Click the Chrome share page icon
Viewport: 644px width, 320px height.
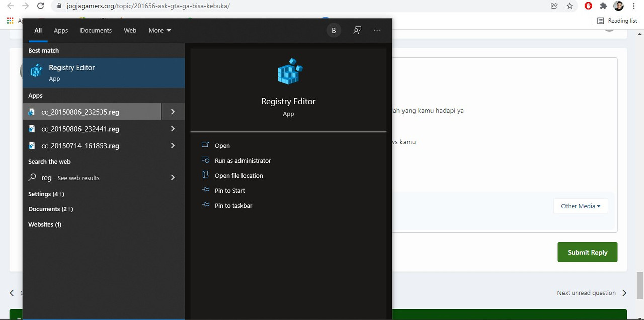point(554,6)
